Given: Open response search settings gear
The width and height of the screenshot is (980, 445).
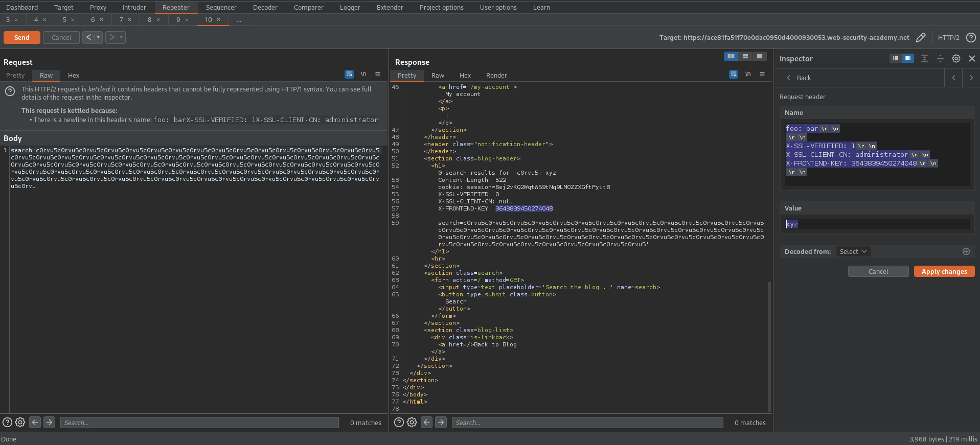Looking at the screenshot, I should [412, 422].
